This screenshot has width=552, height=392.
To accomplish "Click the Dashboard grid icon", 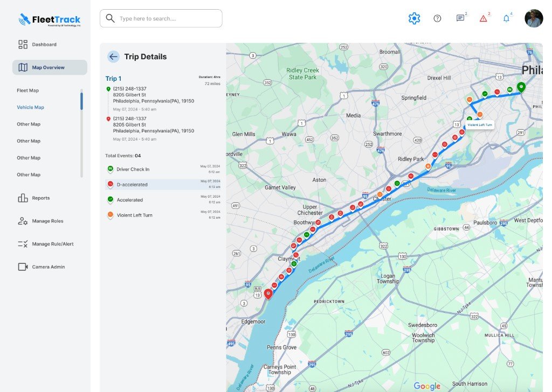I will (x=23, y=44).
